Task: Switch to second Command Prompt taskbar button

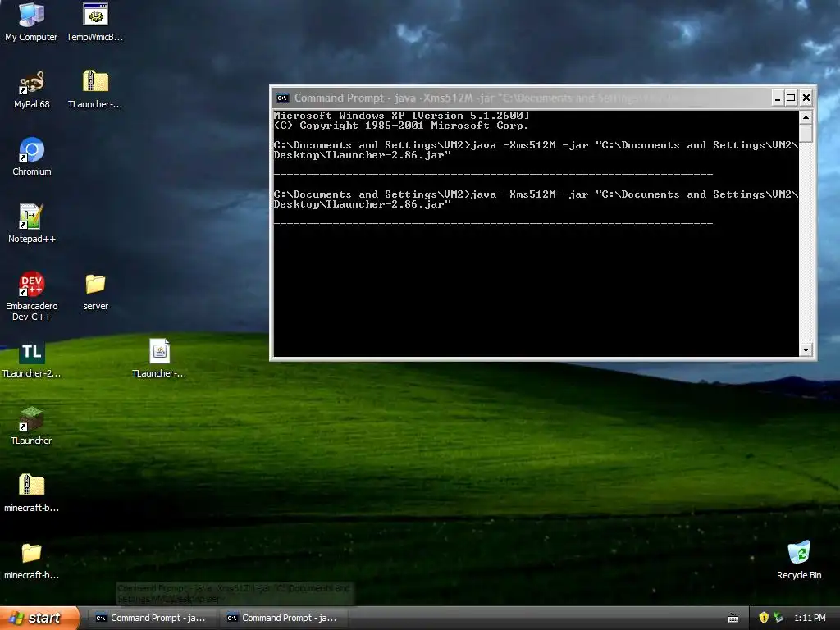Action: (x=283, y=618)
